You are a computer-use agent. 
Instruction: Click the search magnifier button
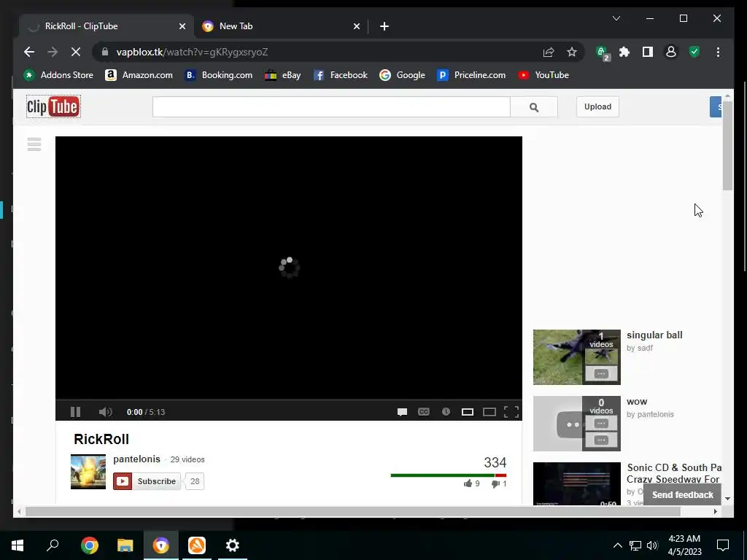[x=534, y=107]
